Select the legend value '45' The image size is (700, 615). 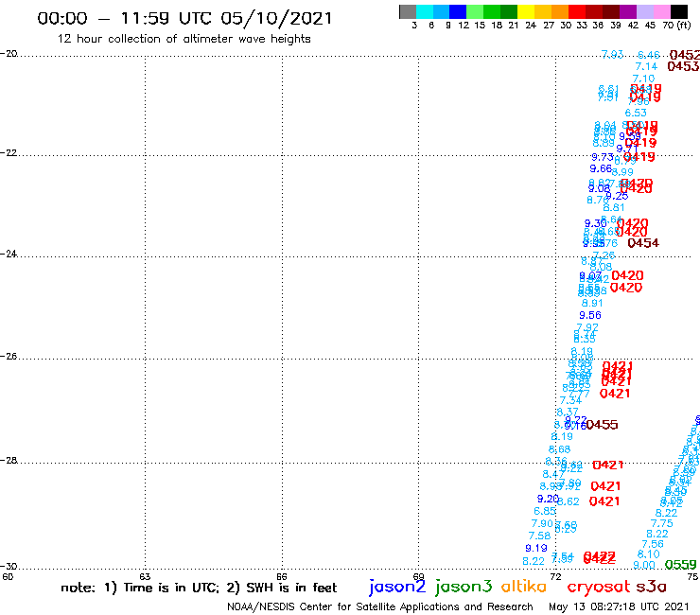(x=651, y=25)
